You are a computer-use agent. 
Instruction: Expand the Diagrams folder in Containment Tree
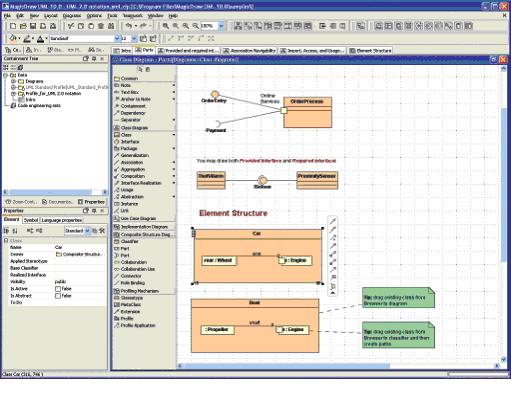pos(13,81)
